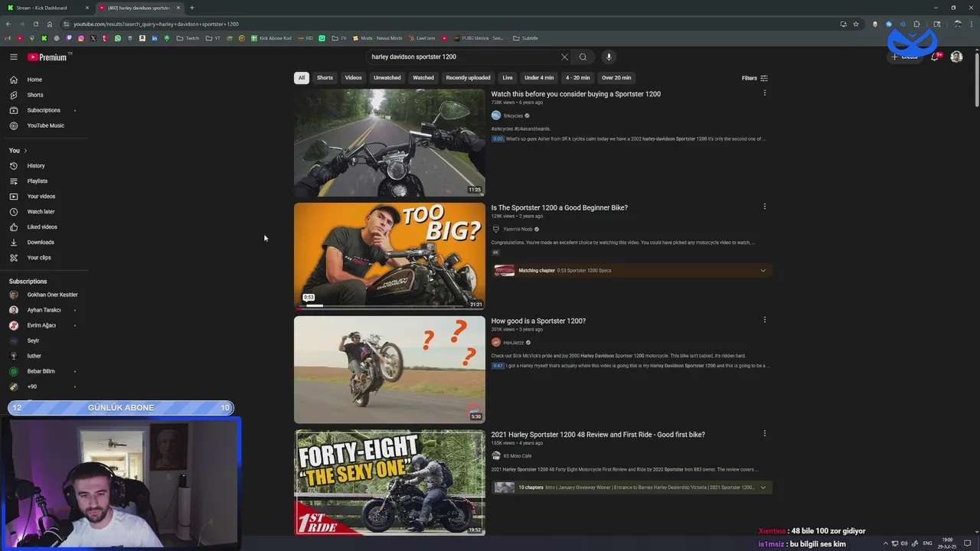
Task: Open Playlists in sidebar
Action: click(x=44, y=181)
